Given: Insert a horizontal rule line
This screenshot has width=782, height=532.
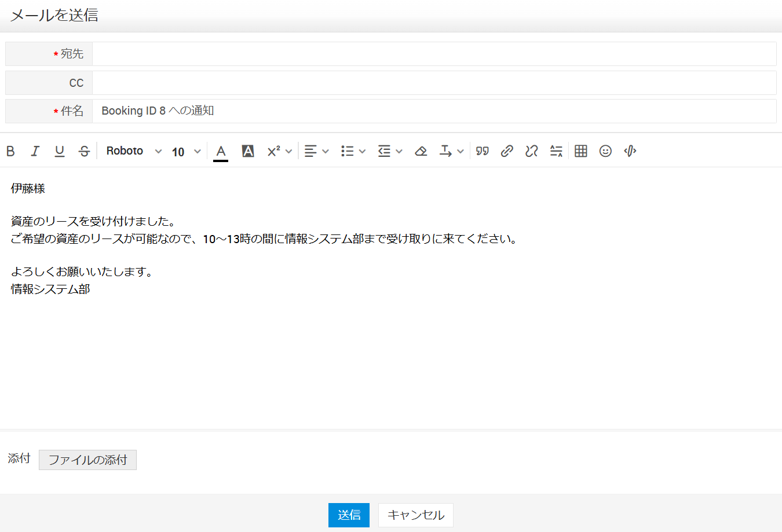Looking at the screenshot, I should click(x=556, y=151).
